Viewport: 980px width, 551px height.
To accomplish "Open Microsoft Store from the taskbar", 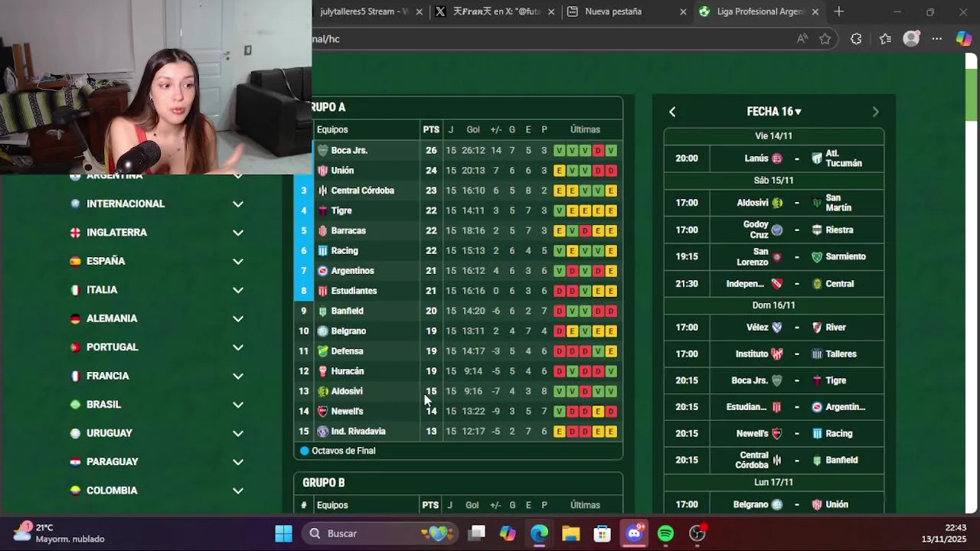I will coord(603,533).
